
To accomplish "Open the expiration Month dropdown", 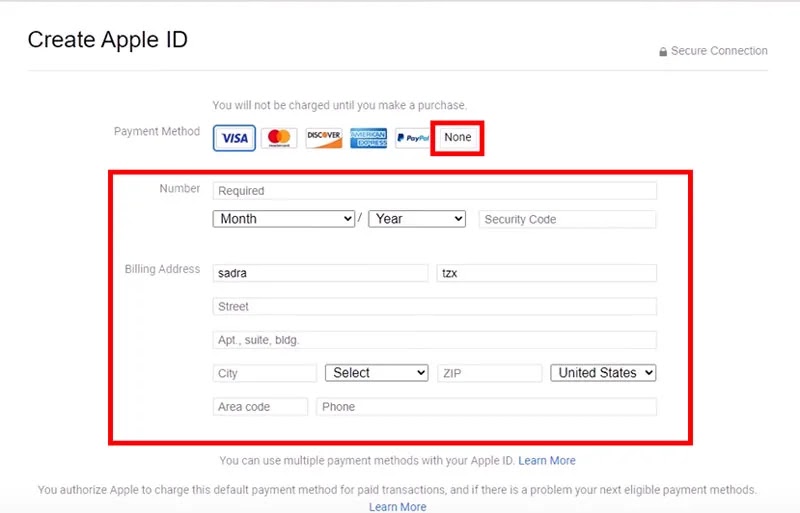I will click(x=284, y=219).
